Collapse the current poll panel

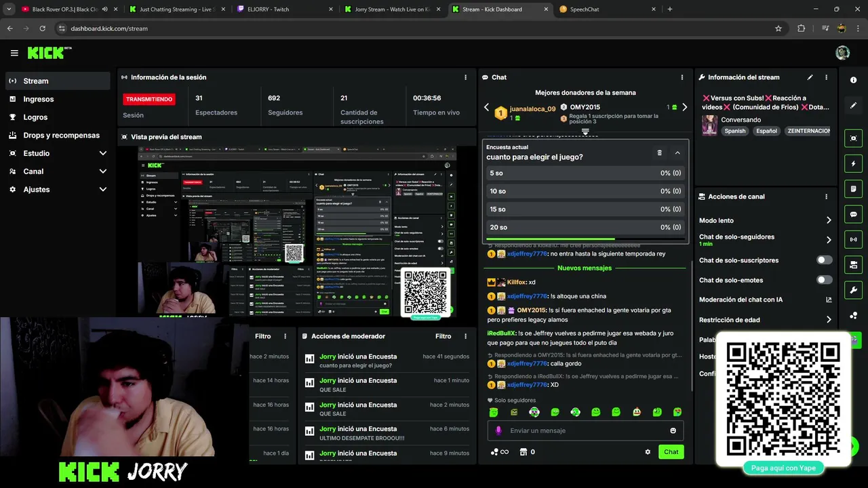[x=677, y=152]
